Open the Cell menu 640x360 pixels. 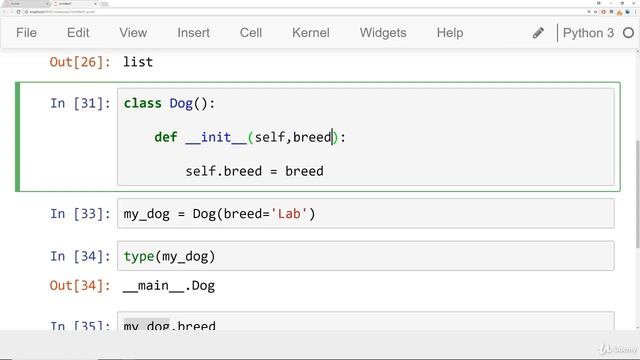click(x=251, y=33)
